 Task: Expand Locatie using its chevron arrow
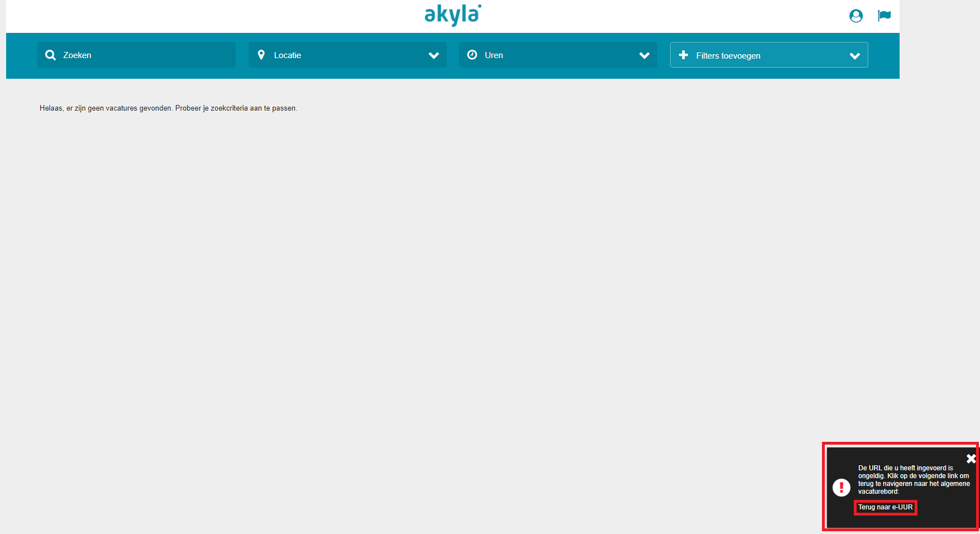click(x=434, y=55)
